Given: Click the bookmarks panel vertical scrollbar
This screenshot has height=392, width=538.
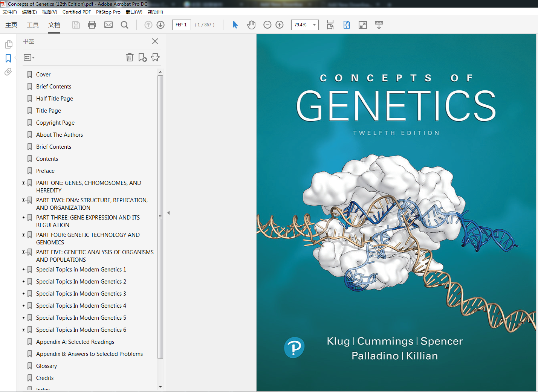Looking at the screenshot, I should pos(160,217).
